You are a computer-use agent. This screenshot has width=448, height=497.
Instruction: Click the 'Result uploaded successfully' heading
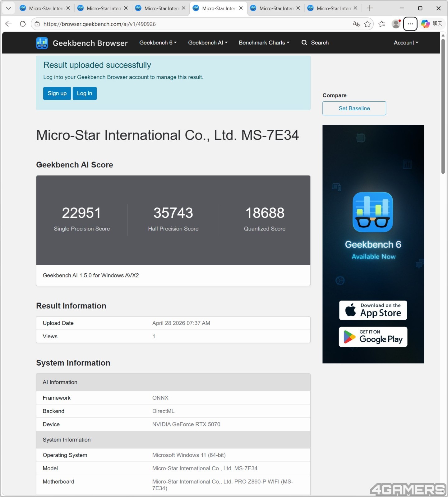tap(97, 65)
